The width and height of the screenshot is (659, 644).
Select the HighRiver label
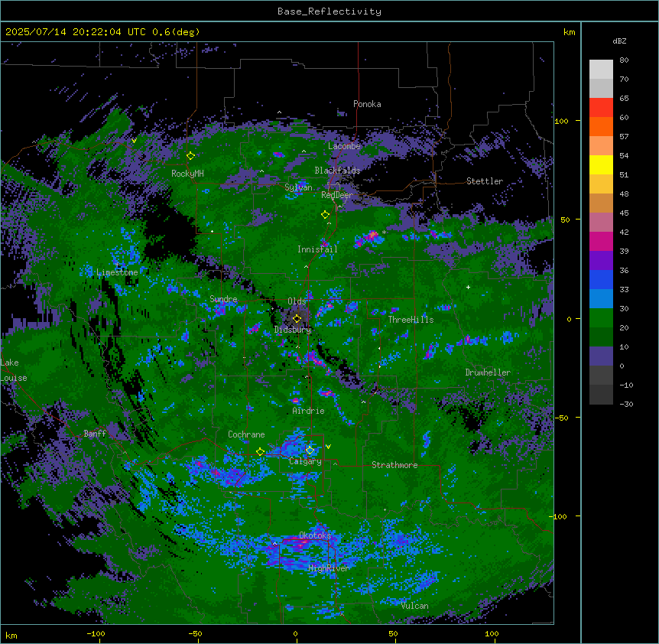(328, 568)
